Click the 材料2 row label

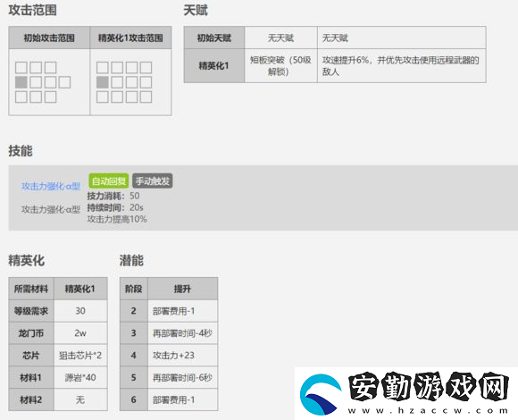pos(31,399)
